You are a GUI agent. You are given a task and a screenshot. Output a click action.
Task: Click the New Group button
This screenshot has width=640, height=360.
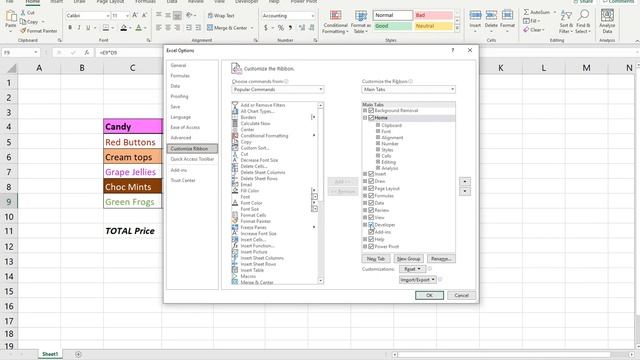pyautogui.click(x=408, y=259)
